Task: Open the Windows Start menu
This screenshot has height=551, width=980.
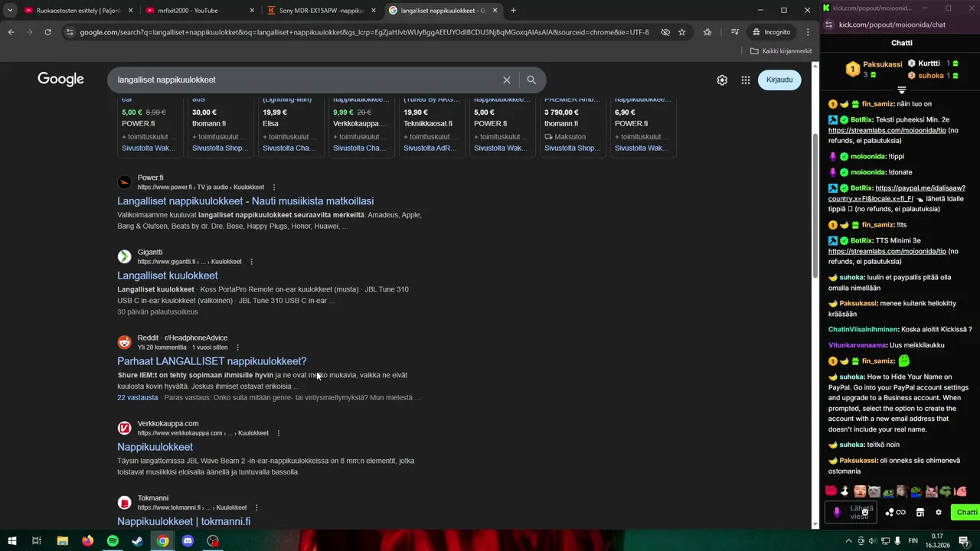Action: click(11, 541)
